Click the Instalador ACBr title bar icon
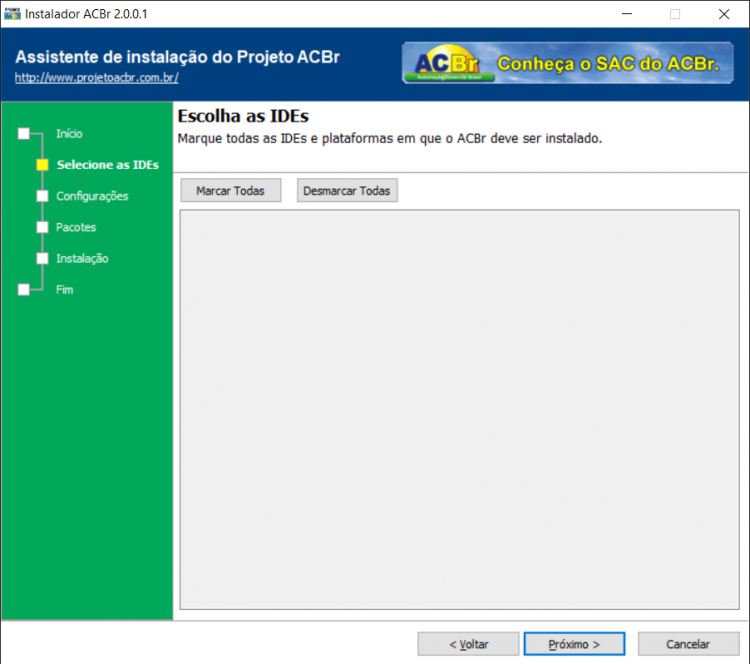Image resolution: width=750 pixels, height=664 pixels. (x=12, y=14)
